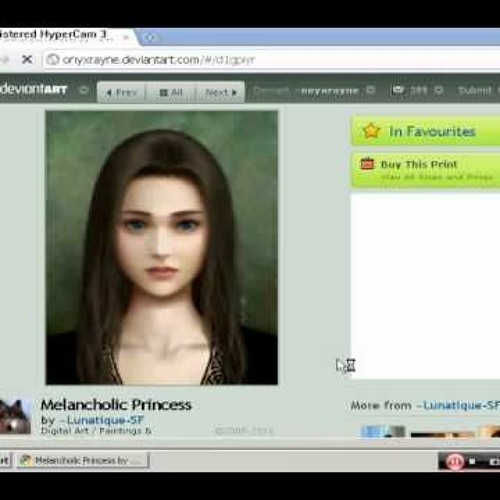
Task: Go to the Next deviation
Action: pyautogui.click(x=221, y=92)
